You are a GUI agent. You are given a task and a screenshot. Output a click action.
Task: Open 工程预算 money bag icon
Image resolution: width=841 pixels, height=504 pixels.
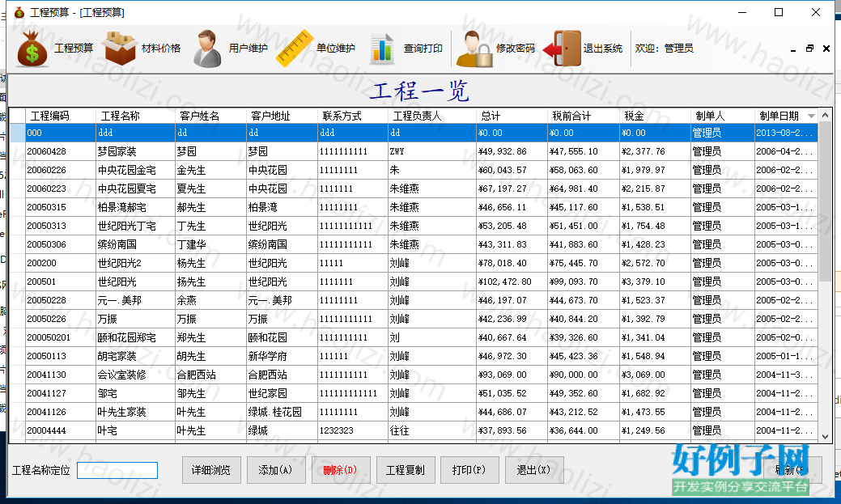[x=32, y=49]
